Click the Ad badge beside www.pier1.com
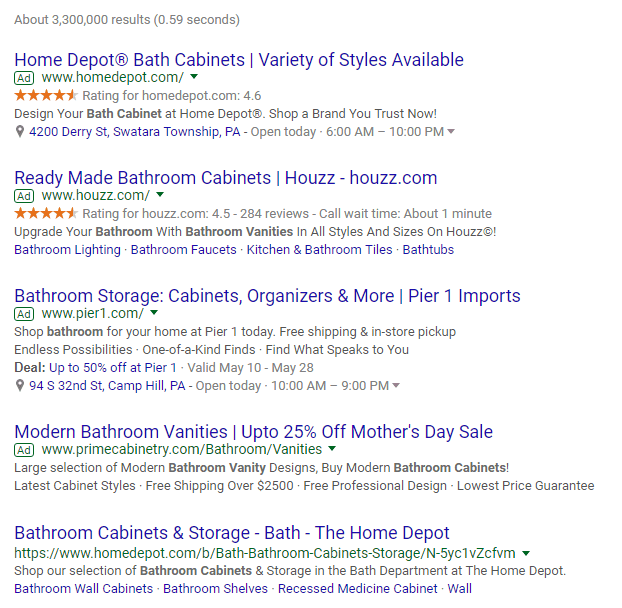622x608 pixels. point(25,314)
